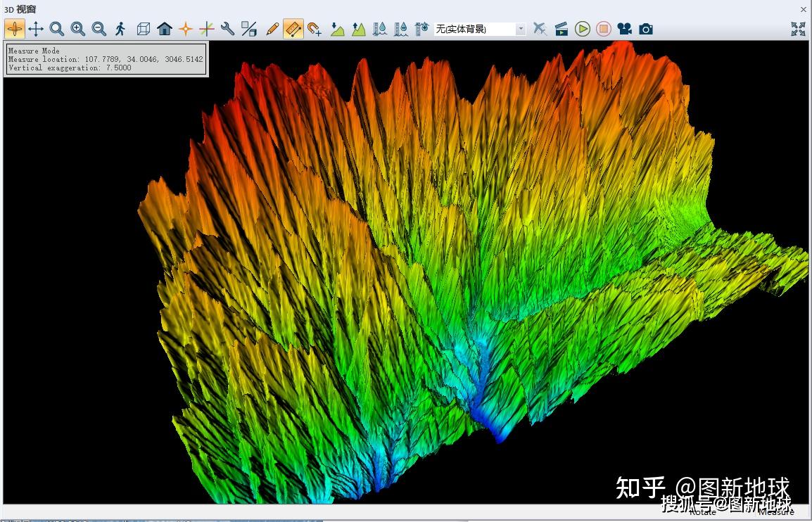Click the camera snapshot icon
Screen dimensions: 812x522
coord(646,29)
